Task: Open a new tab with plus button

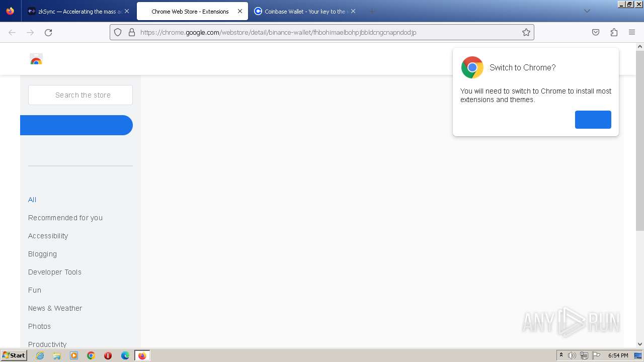Action: coord(372,11)
